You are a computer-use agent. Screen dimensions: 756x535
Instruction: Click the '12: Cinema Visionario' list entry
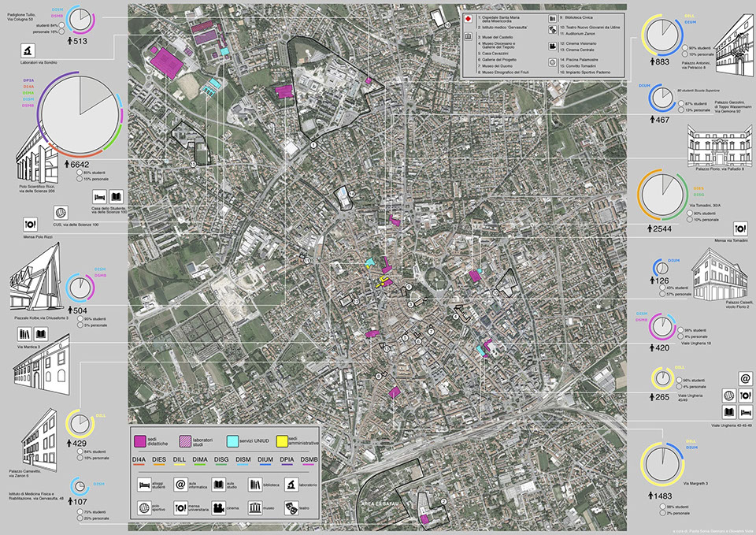[579, 44]
